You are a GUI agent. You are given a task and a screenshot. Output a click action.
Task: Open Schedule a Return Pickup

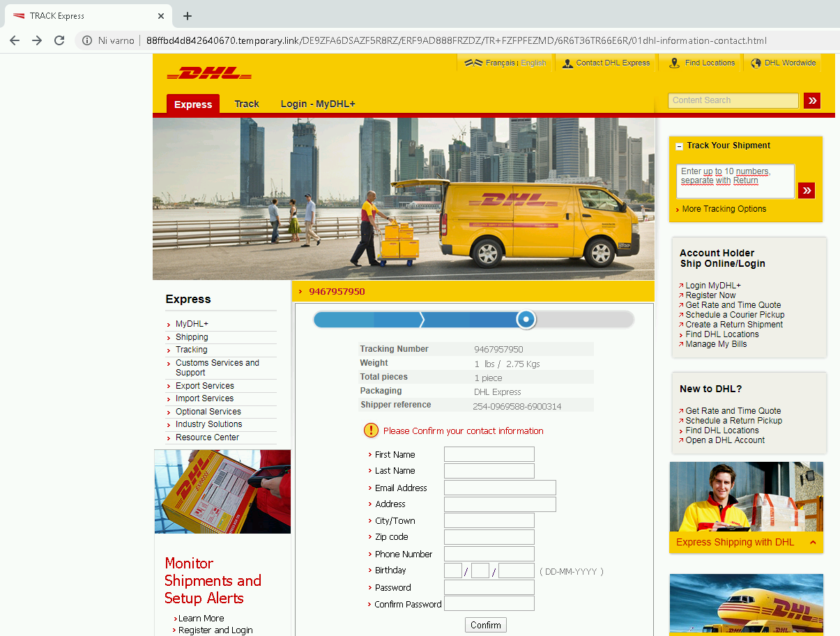coord(734,421)
